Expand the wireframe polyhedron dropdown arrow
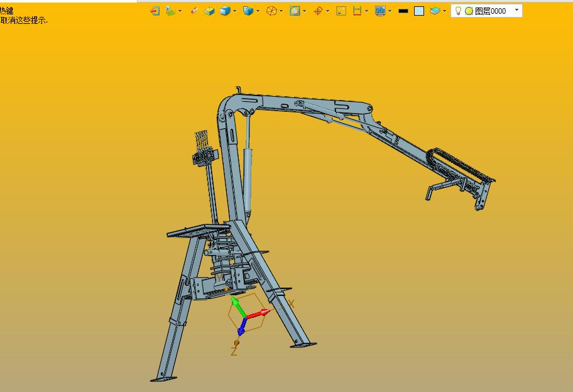 point(281,11)
